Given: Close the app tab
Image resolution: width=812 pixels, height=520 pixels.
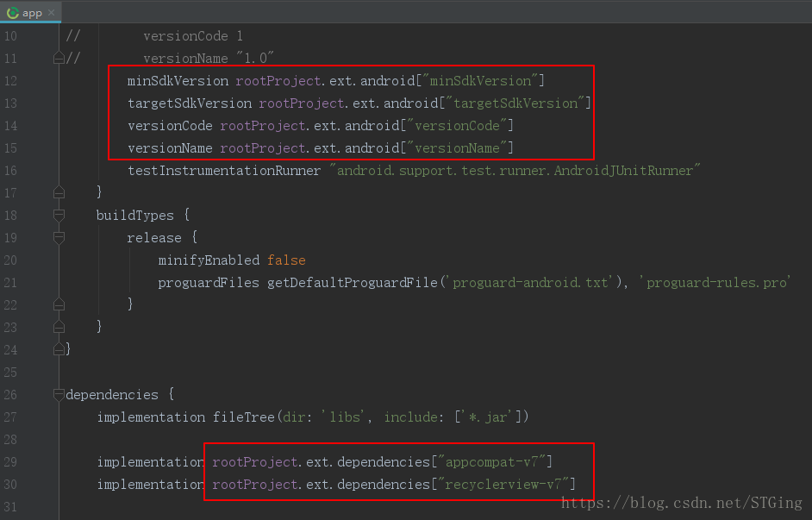Looking at the screenshot, I should pos(51,12).
